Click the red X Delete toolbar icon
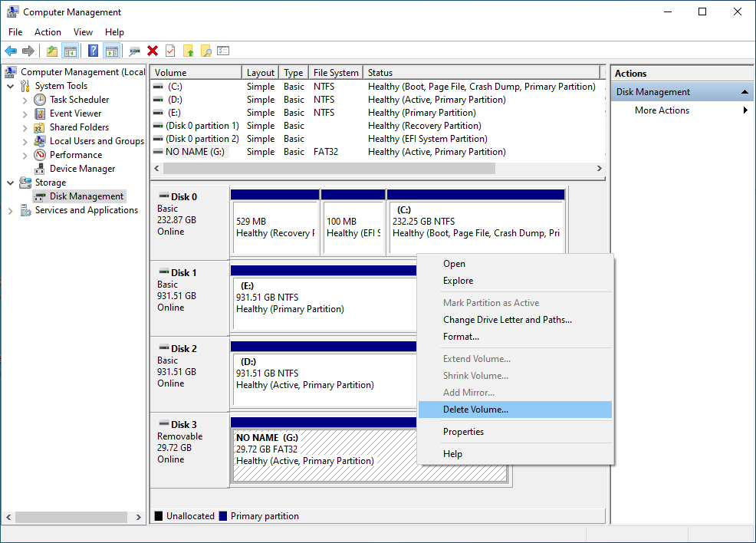Image resolution: width=756 pixels, height=543 pixels. tap(153, 51)
